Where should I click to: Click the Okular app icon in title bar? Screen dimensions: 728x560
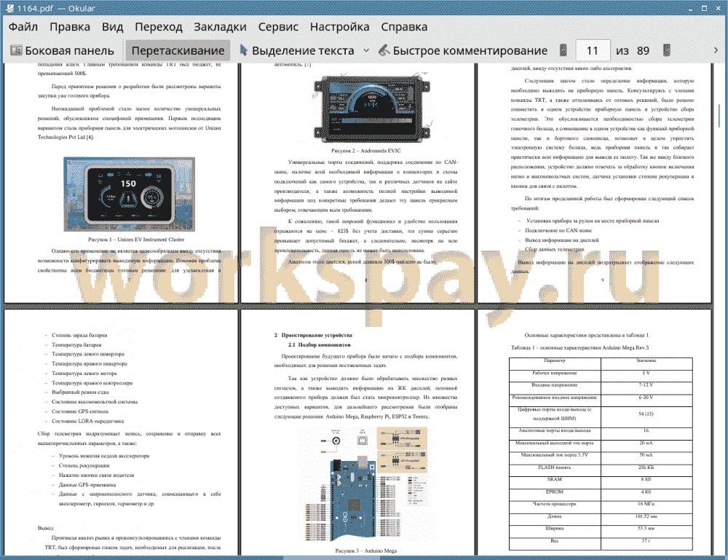click(x=9, y=8)
